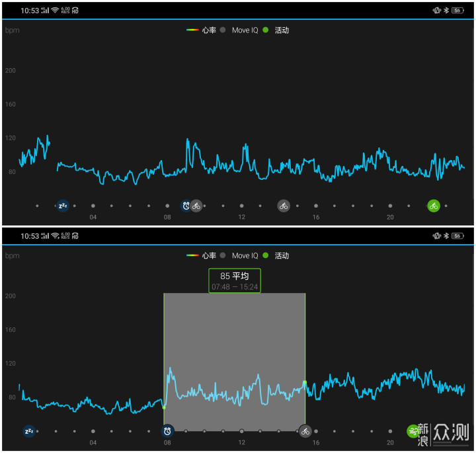
Task: Select the gray cycling icon beside upper alarm
Action: point(196,206)
